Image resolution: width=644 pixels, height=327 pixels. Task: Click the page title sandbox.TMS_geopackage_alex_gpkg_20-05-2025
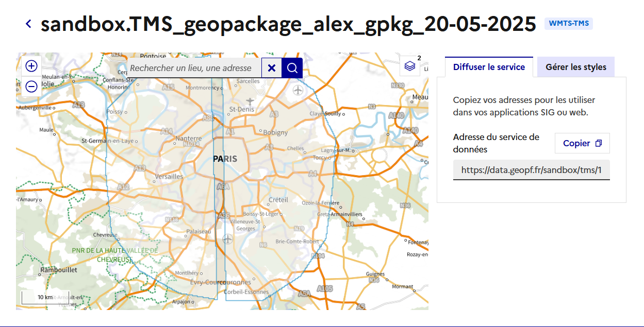(287, 23)
